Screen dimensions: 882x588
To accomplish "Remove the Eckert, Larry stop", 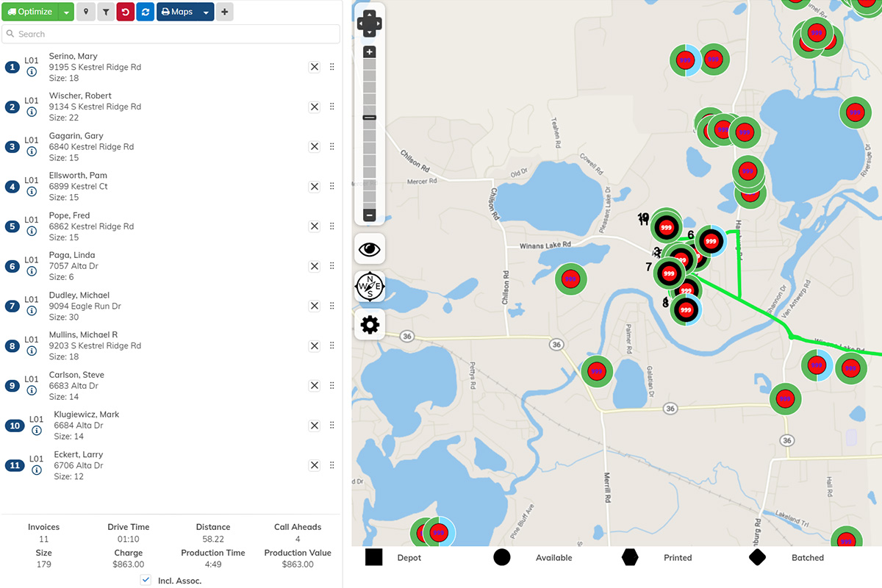I will pyautogui.click(x=315, y=465).
